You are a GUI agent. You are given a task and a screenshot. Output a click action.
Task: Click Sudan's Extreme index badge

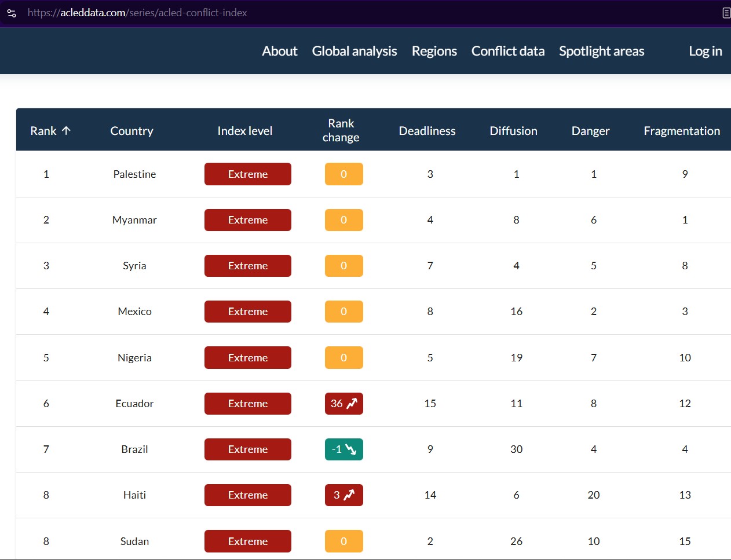coord(248,541)
